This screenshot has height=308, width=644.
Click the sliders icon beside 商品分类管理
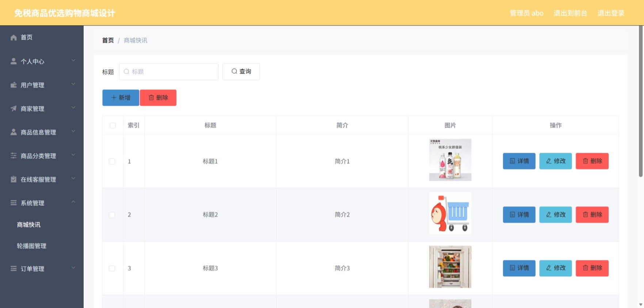click(x=14, y=155)
